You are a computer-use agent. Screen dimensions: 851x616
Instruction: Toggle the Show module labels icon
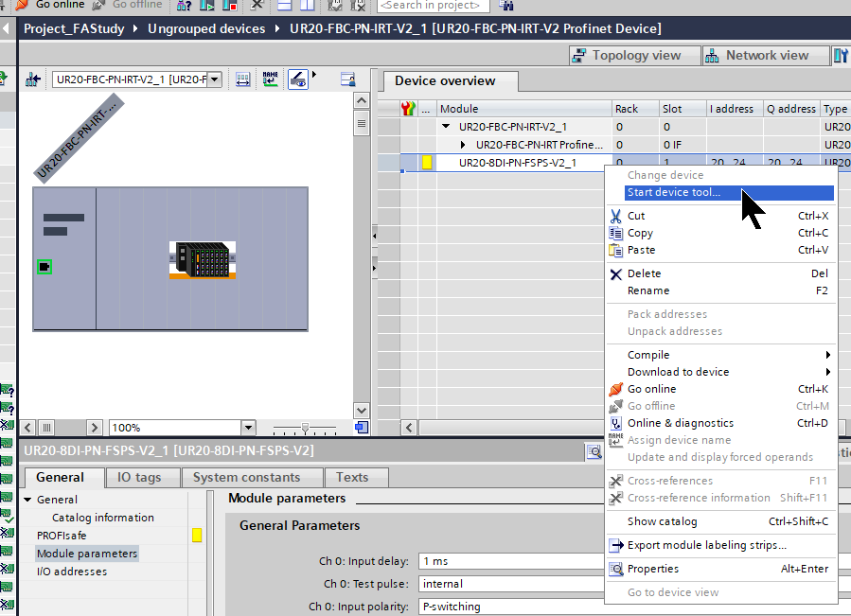pyautogui.click(x=298, y=79)
